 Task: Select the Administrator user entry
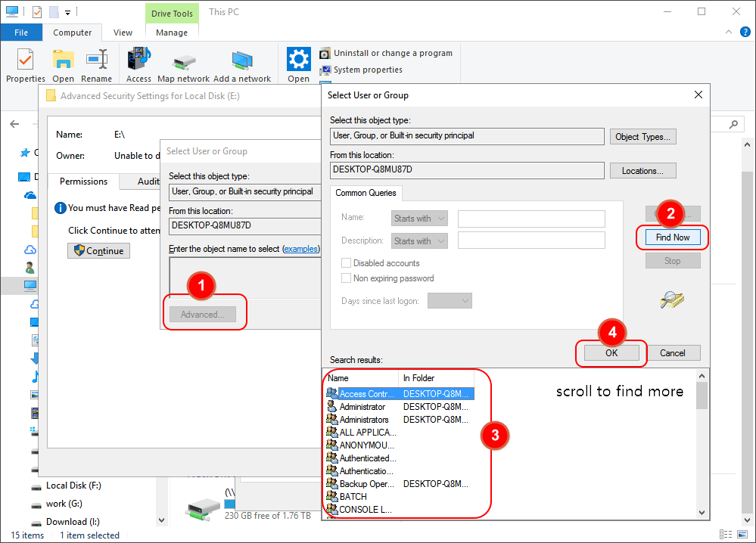coord(362,407)
